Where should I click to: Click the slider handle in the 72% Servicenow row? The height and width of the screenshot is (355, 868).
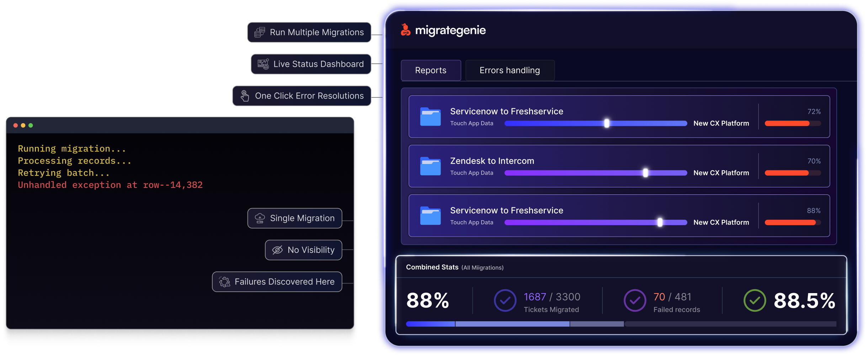607,123
